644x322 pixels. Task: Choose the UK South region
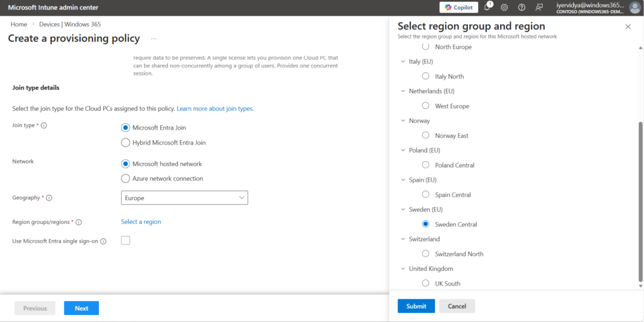pos(426,284)
